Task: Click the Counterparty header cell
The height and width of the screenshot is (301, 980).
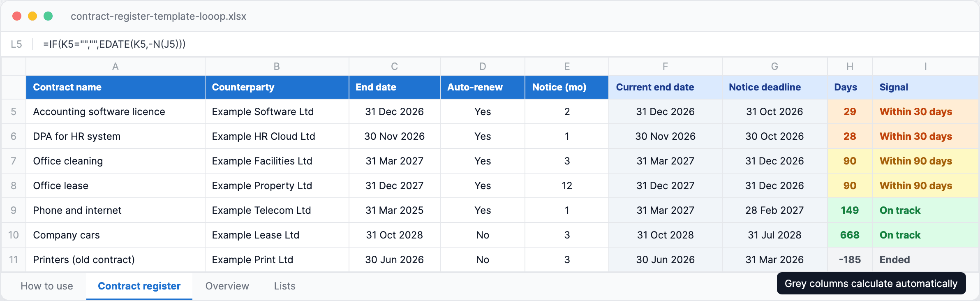Action: (277, 87)
